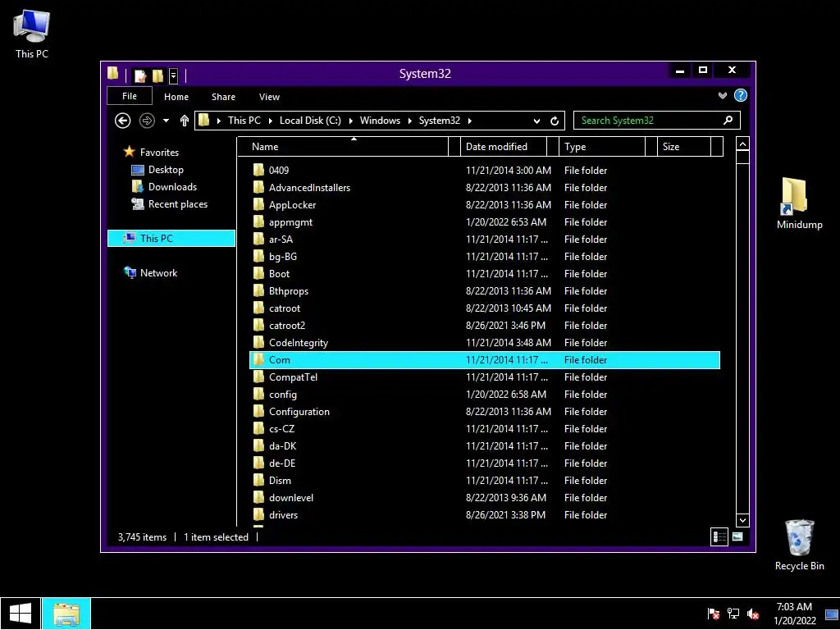Open the File menu tab
This screenshot has width=840, height=630.
130,97
